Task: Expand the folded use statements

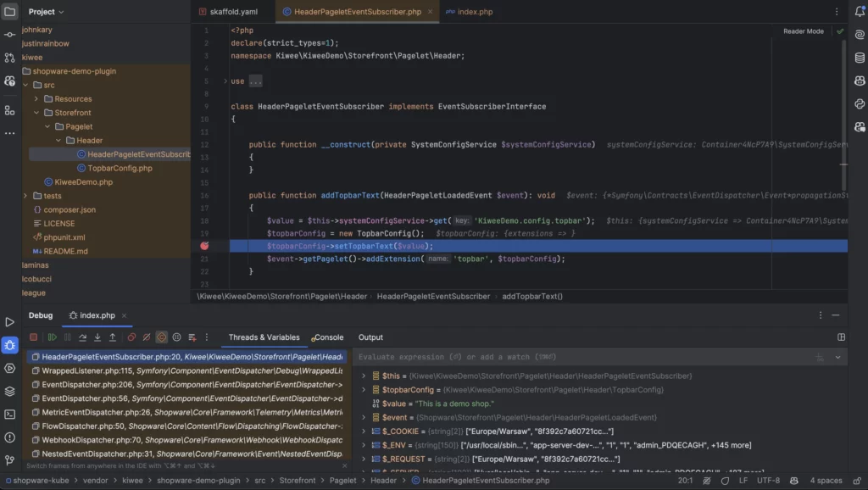Action: point(225,81)
